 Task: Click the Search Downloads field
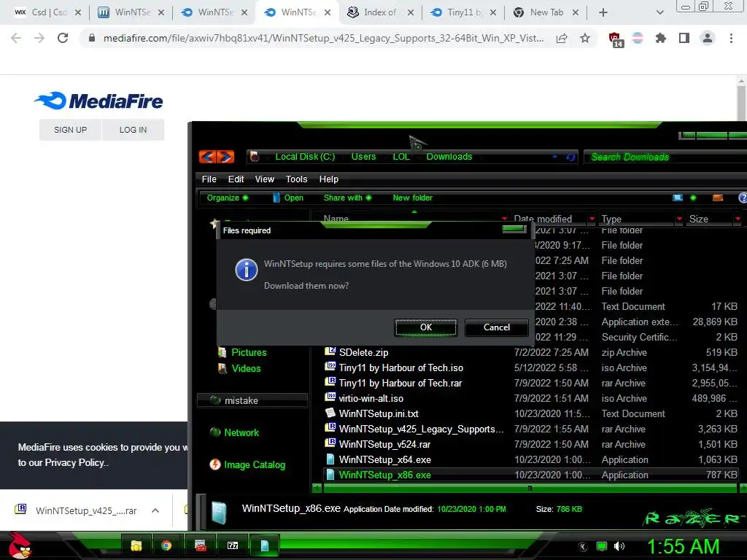click(x=665, y=157)
